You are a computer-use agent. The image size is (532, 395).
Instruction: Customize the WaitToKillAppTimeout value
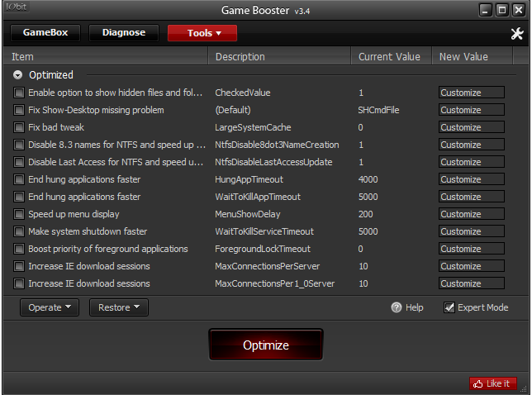pyautogui.click(x=471, y=197)
